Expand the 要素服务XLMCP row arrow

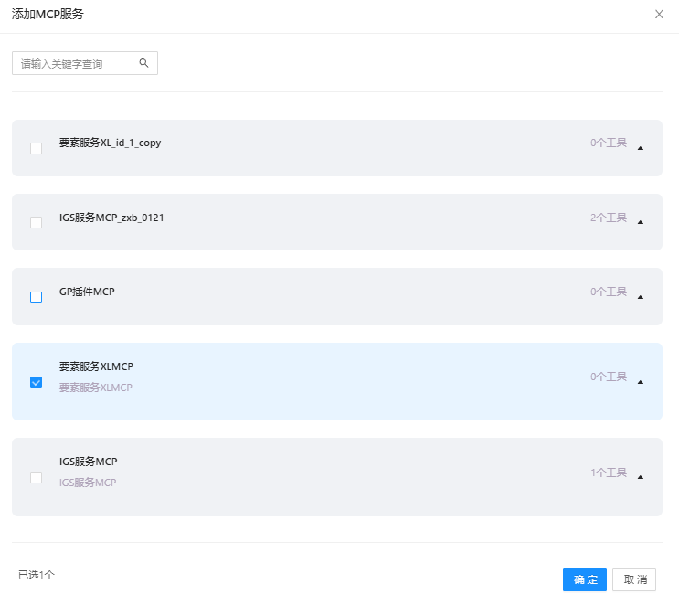(x=641, y=382)
